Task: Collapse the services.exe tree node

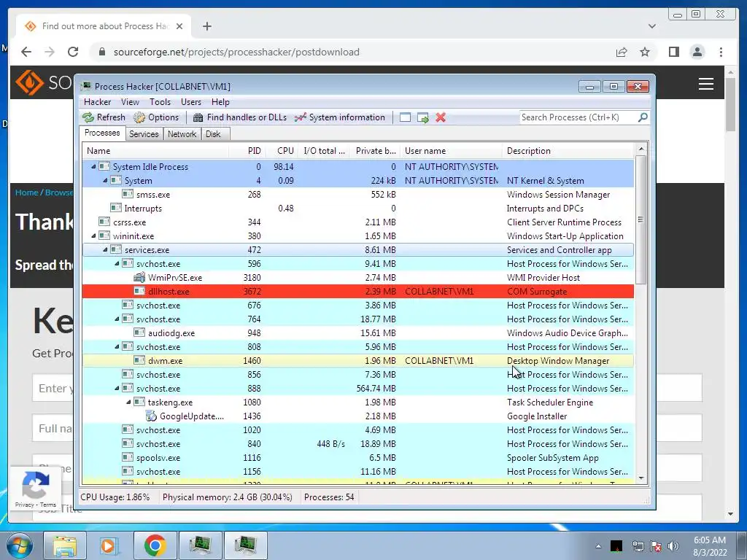Action: coord(105,249)
